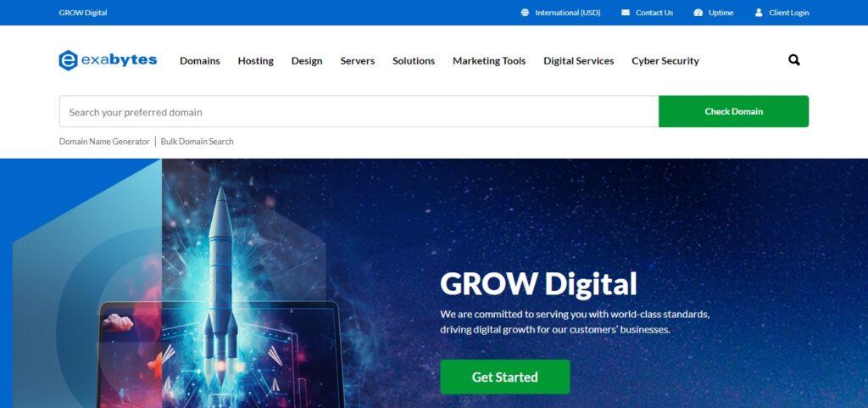Open the Digital Services menu
The height and width of the screenshot is (408, 868).
tap(578, 61)
